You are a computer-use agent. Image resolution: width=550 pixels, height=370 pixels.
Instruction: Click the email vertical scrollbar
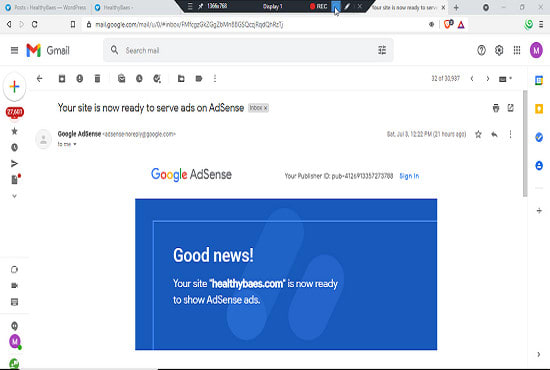[x=525, y=144]
